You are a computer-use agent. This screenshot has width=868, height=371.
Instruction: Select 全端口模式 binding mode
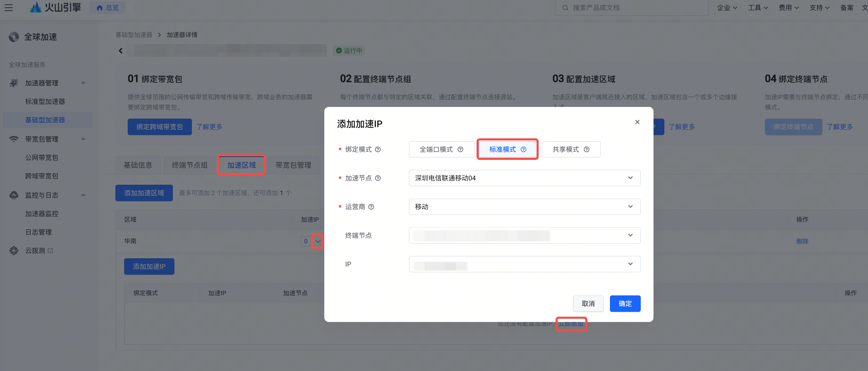tap(436, 149)
